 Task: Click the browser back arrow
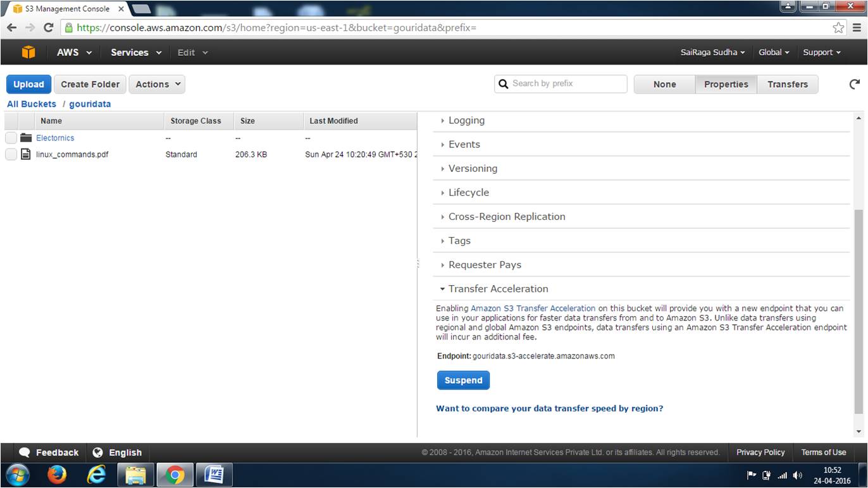12,28
